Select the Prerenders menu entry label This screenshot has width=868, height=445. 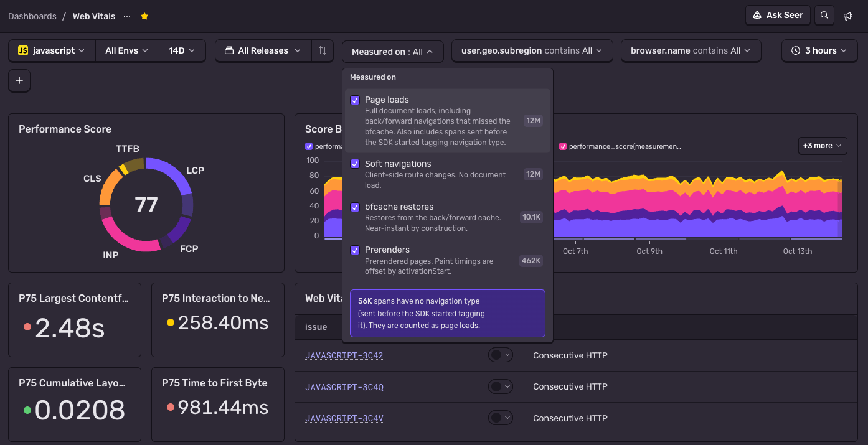pos(387,250)
